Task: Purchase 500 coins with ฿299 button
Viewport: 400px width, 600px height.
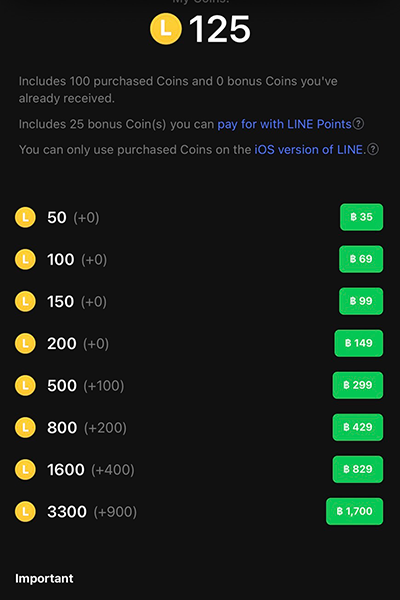Action: coord(358,385)
